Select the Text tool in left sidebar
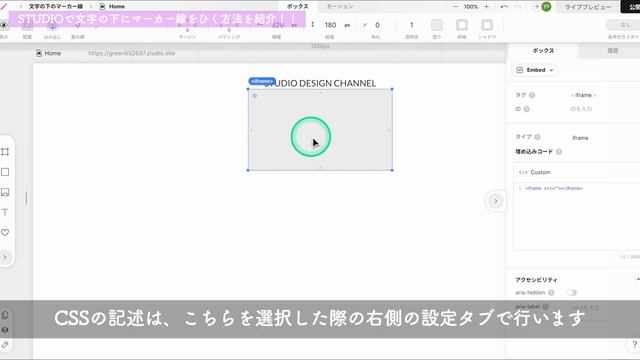This screenshot has height=360, width=640. coord(5,212)
